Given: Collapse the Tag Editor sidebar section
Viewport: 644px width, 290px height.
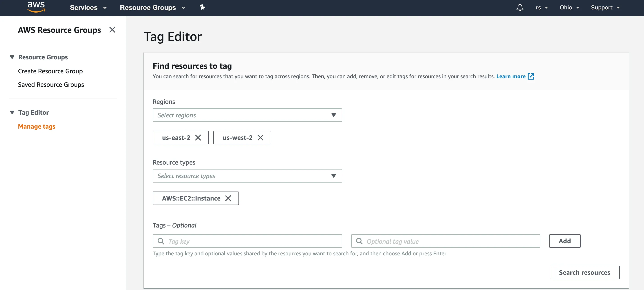Looking at the screenshot, I should pyautogui.click(x=12, y=113).
